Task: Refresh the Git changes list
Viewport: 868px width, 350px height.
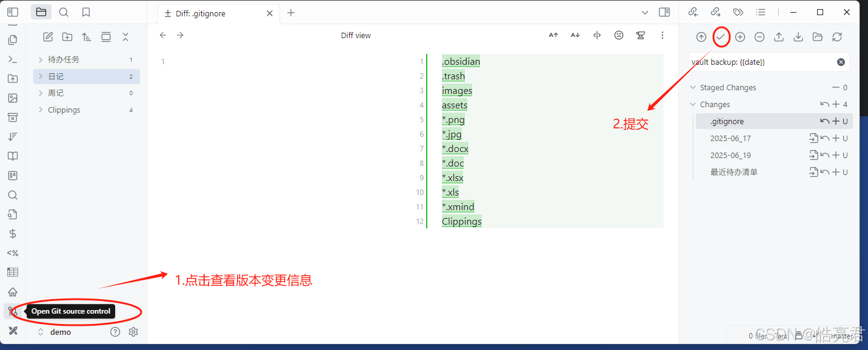Action: click(x=837, y=37)
